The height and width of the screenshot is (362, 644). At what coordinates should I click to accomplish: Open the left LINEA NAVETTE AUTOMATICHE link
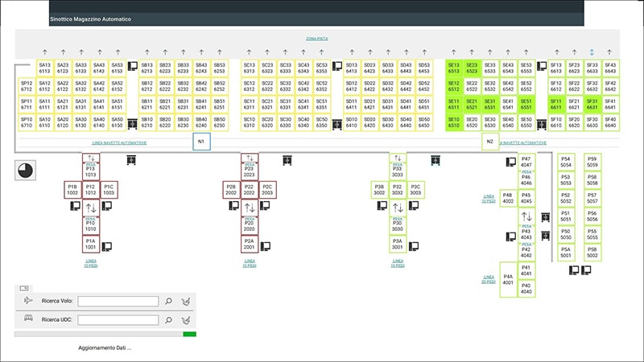coord(118,142)
